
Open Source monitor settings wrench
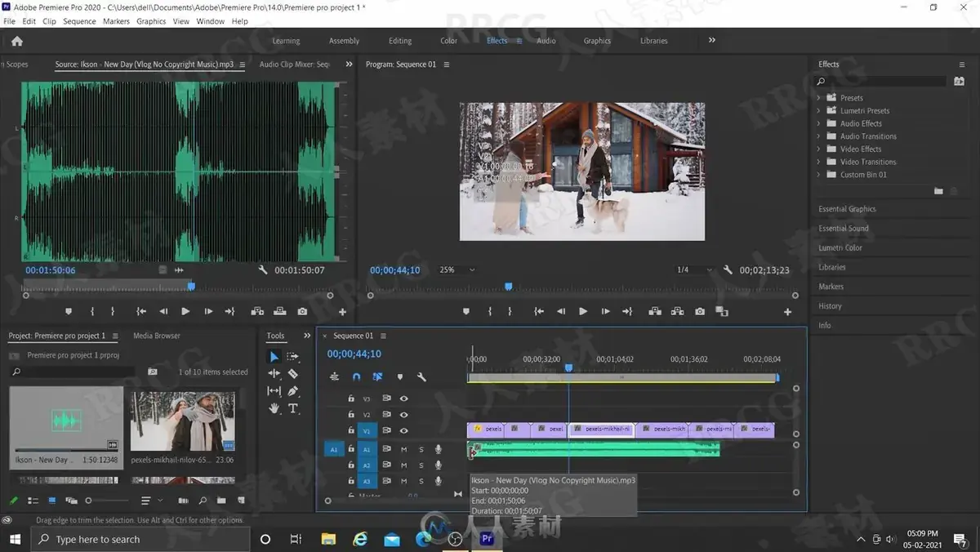coord(263,270)
